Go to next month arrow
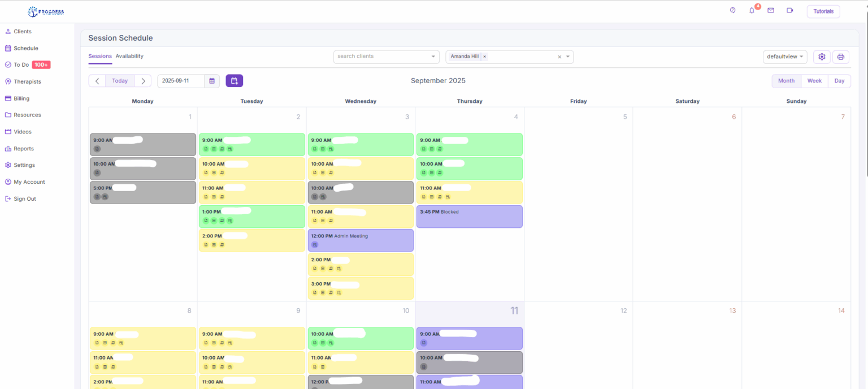Image resolution: width=868 pixels, height=389 pixels. tap(143, 81)
